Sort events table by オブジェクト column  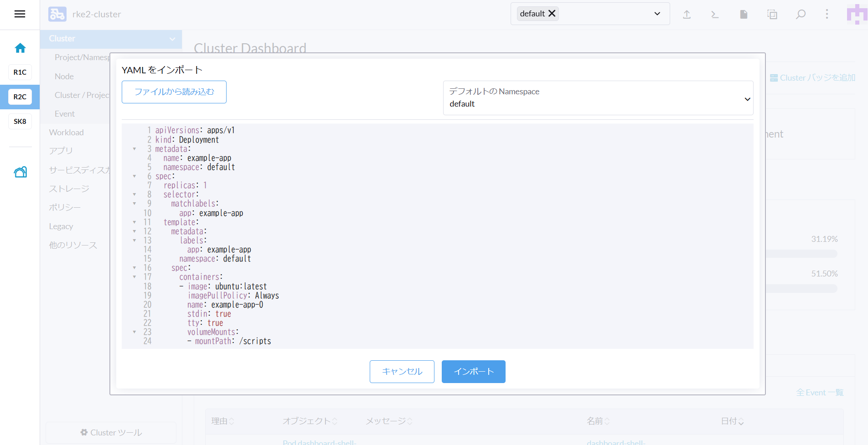310,421
